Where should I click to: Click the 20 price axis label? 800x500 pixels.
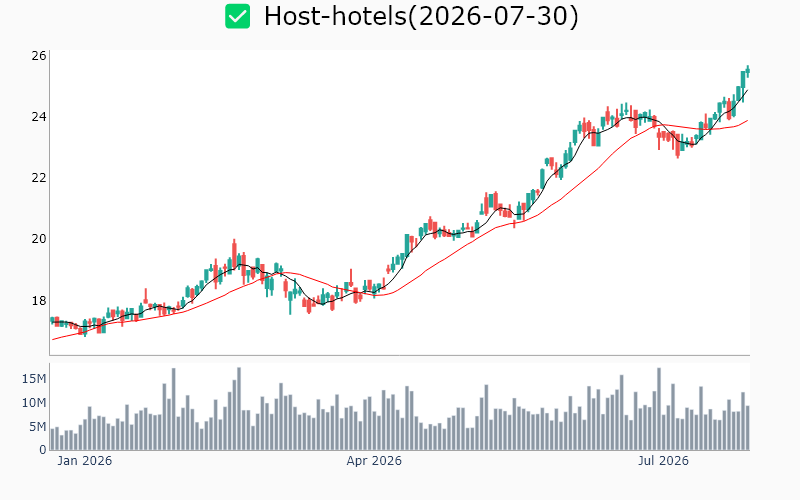(x=39, y=239)
